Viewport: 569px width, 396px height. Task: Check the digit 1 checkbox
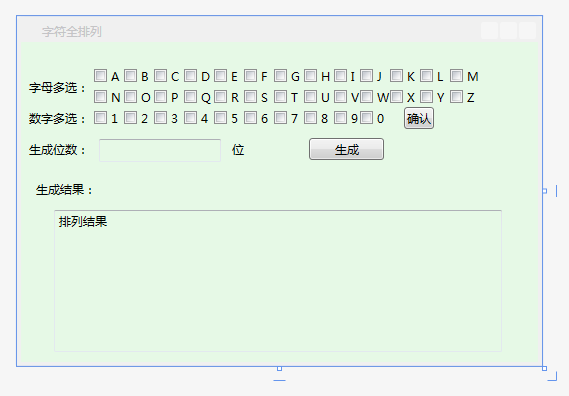(x=101, y=118)
